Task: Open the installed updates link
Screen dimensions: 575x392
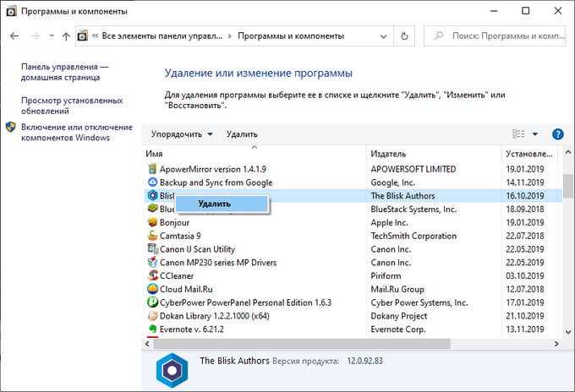Action: coord(72,106)
